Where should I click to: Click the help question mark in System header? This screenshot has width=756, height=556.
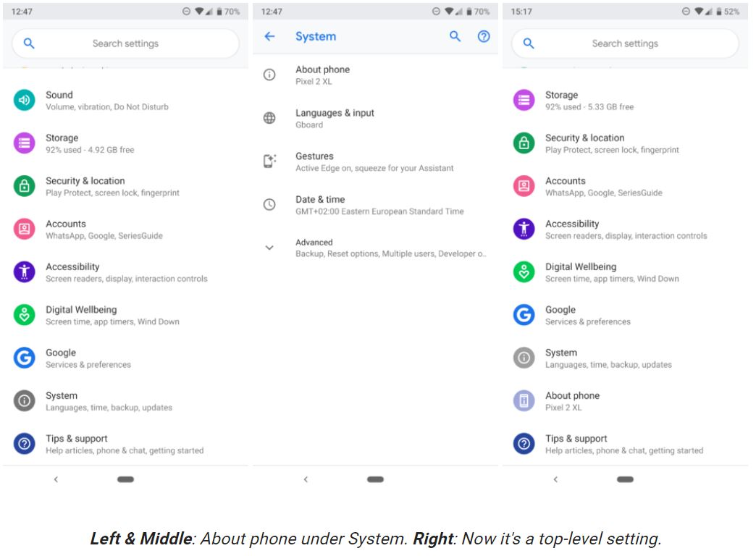pyautogui.click(x=484, y=36)
